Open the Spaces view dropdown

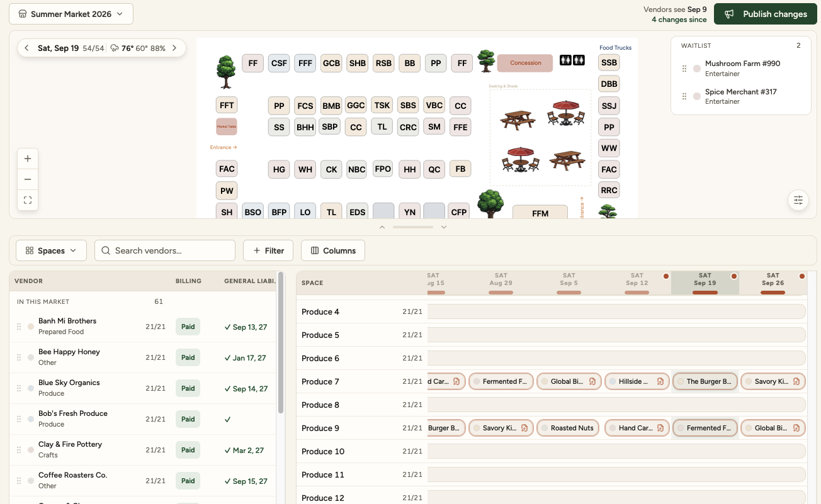51,250
